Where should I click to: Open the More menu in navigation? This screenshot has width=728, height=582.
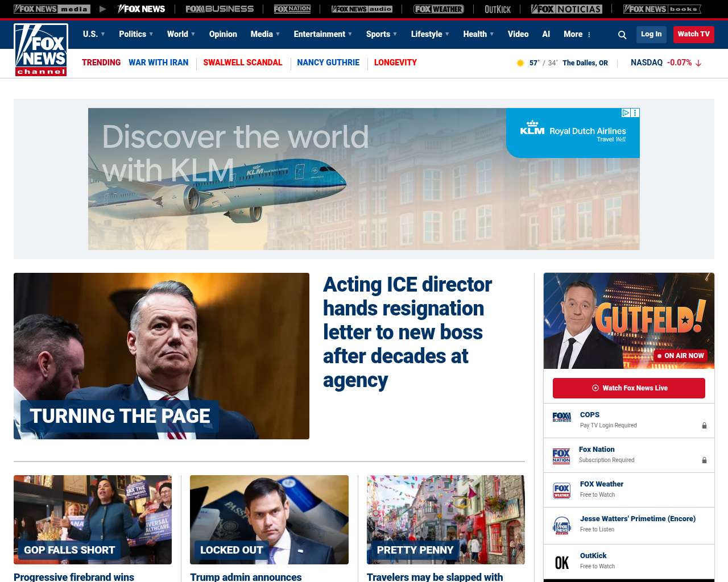coord(577,34)
